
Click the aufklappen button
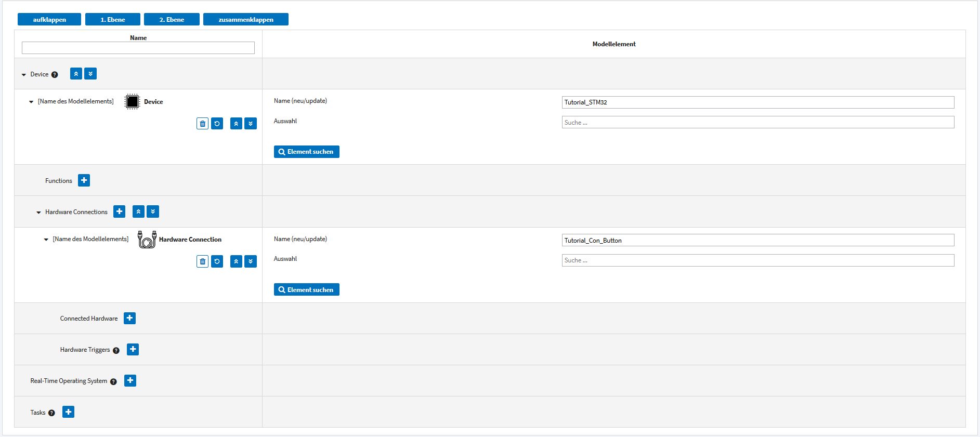(49, 20)
